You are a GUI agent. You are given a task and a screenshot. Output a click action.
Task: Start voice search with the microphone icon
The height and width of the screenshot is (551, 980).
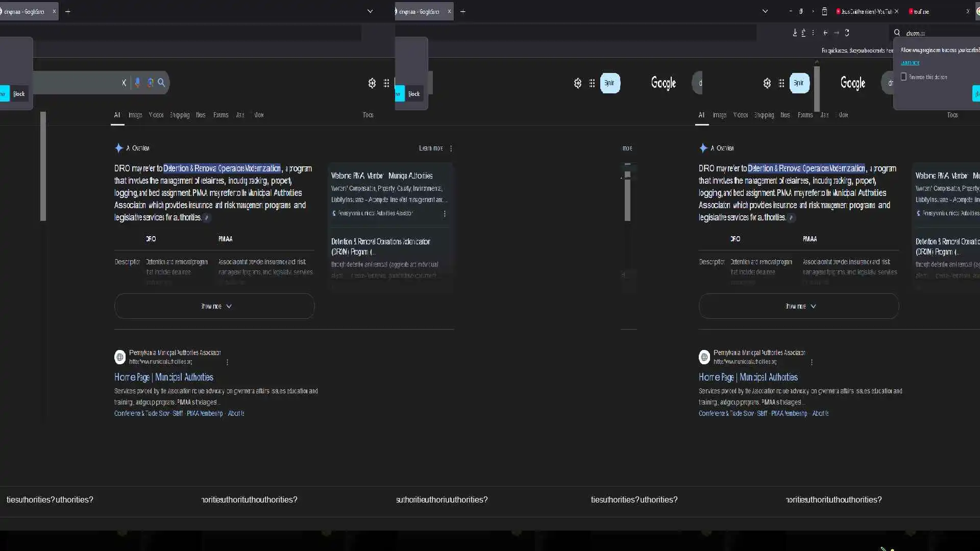pyautogui.click(x=137, y=83)
